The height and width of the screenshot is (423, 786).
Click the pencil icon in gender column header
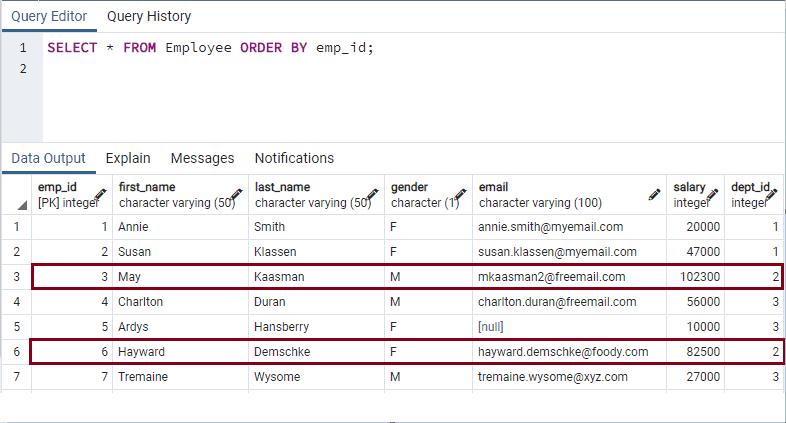460,194
